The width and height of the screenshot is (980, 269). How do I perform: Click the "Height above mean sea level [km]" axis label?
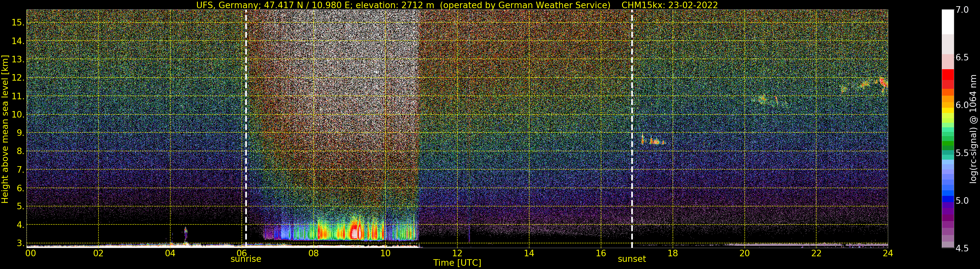click(5, 129)
